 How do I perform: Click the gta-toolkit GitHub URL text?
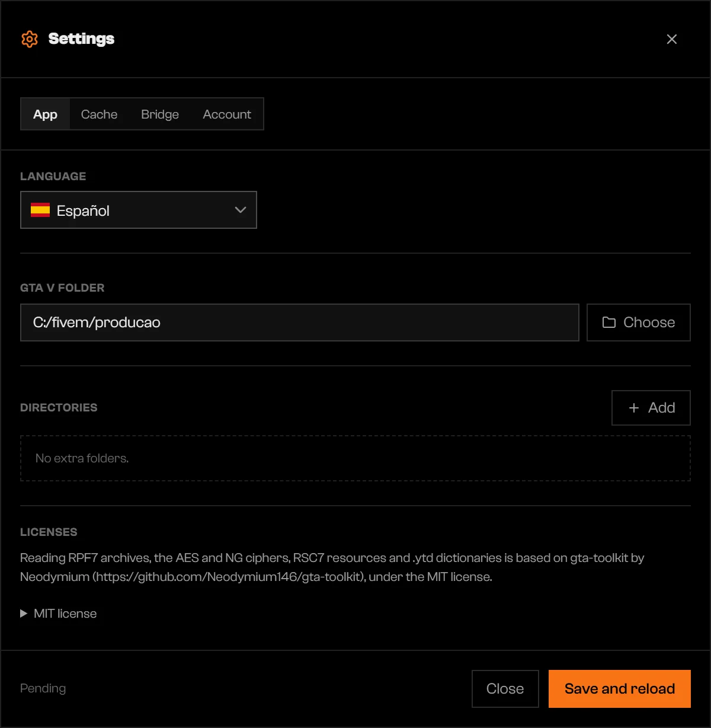pyautogui.click(x=228, y=577)
